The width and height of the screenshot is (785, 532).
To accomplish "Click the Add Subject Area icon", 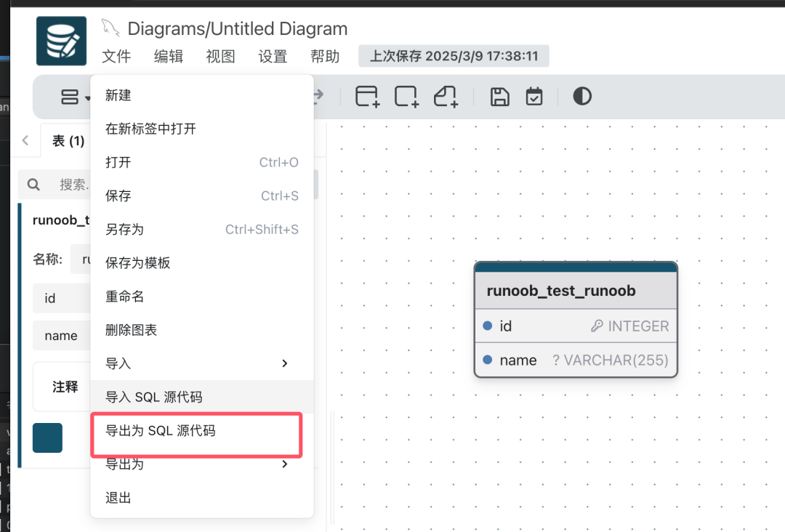I will tap(406, 97).
